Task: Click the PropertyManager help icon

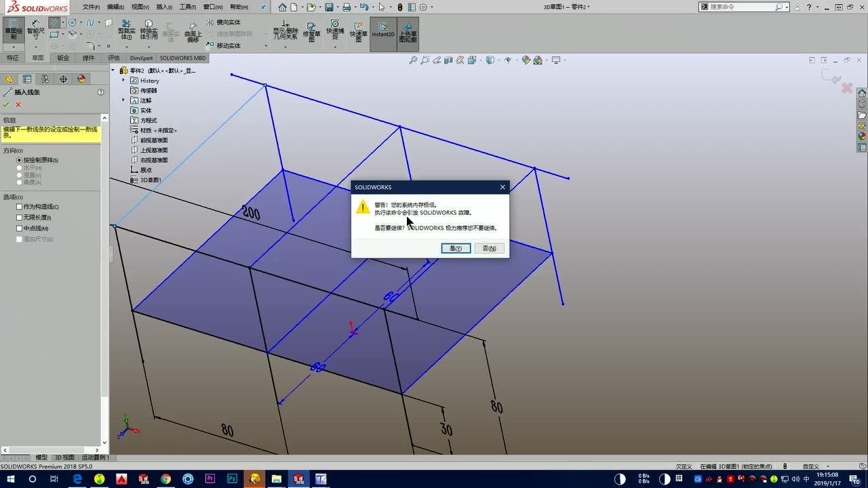Action: (x=101, y=92)
